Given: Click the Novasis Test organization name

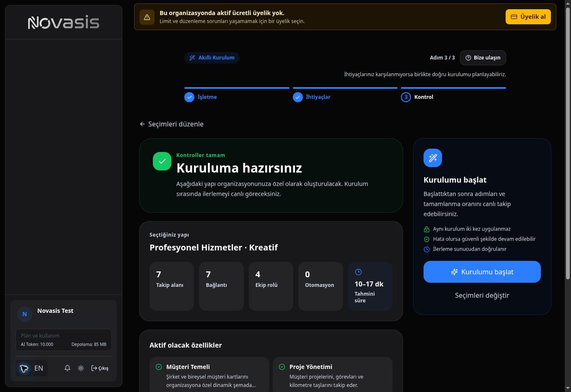Looking at the screenshot, I should pyautogui.click(x=55, y=311).
